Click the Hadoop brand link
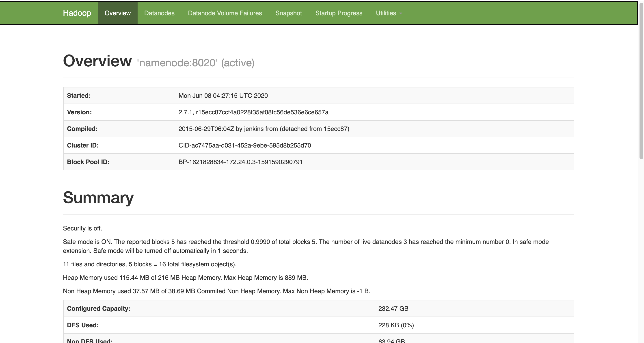Image resolution: width=644 pixels, height=343 pixels. [x=77, y=13]
